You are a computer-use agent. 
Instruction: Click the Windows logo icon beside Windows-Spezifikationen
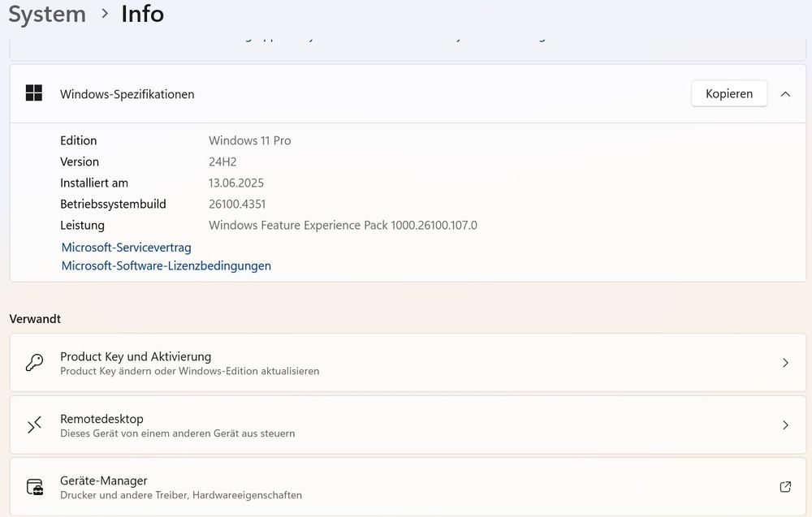tap(34, 93)
